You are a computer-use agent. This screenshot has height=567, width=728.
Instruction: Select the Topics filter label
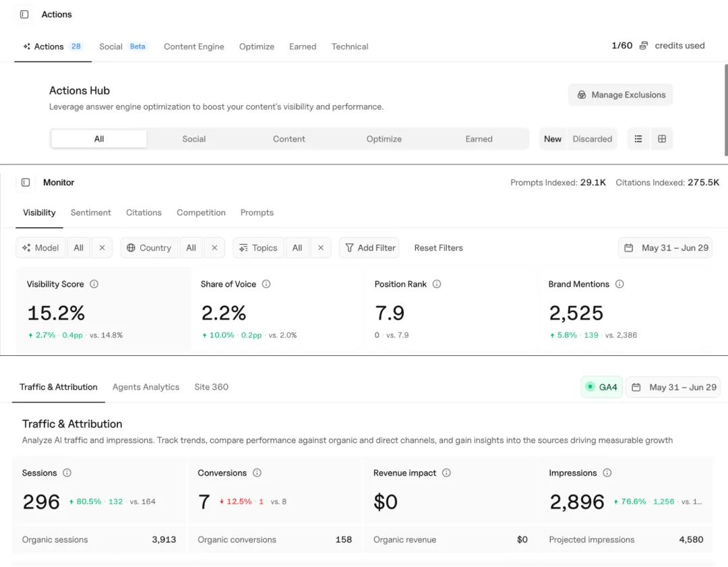[259, 248]
